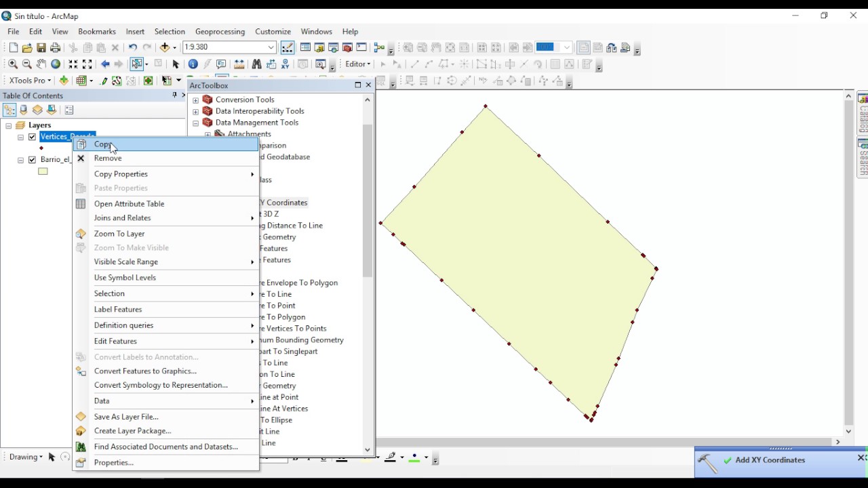This screenshot has width=868, height=488.
Task: Click the ArcToolbox vertical scrollbar
Action: (368, 201)
